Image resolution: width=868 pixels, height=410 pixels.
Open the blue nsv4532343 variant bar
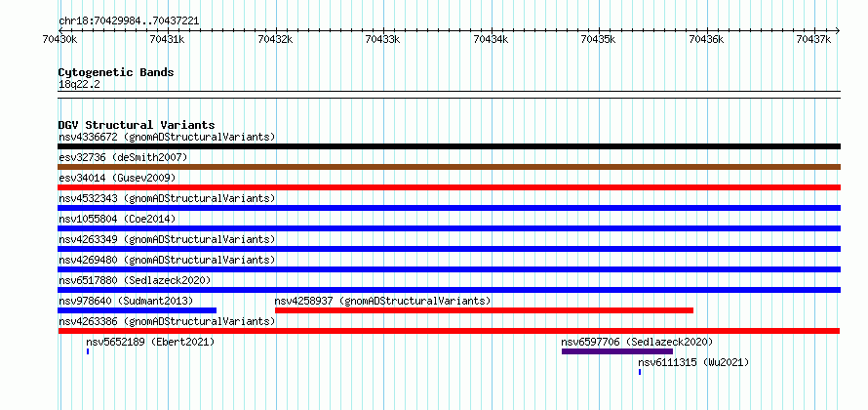[x=449, y=208]
